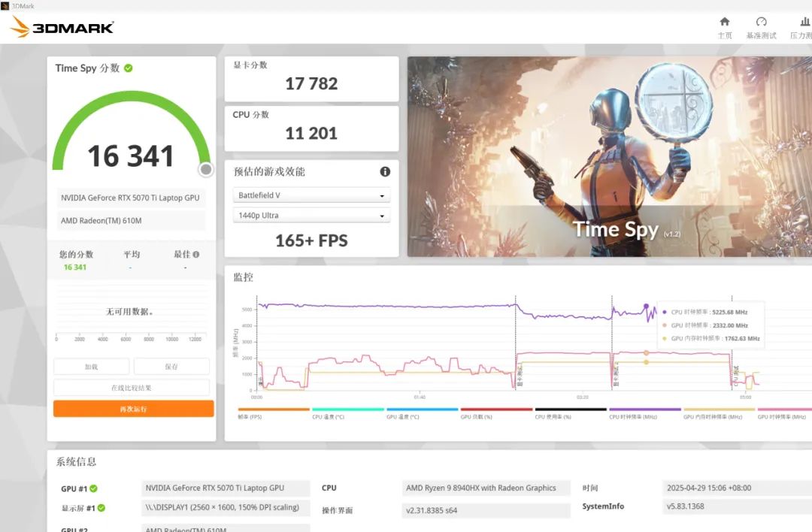Click the 3DMark logo in the header
Viewport: 812px width, 532px height.
62,27
